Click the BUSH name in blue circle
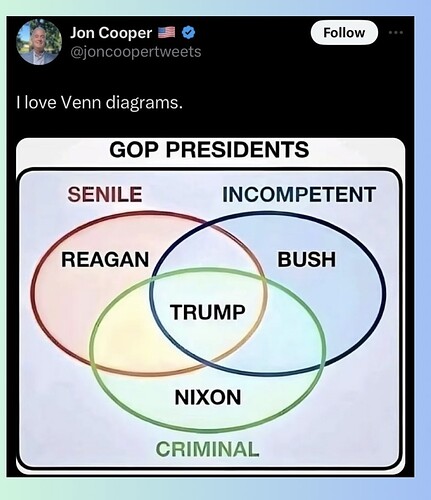Screen dimensions: 431x500 click(307, 259)
